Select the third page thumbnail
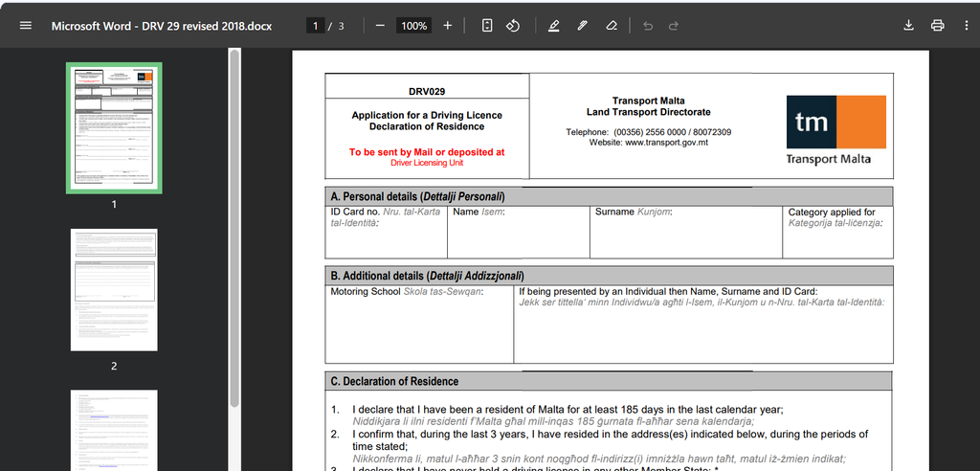The image size is (980, 471). pyautogui.click(x=115, y=430)
